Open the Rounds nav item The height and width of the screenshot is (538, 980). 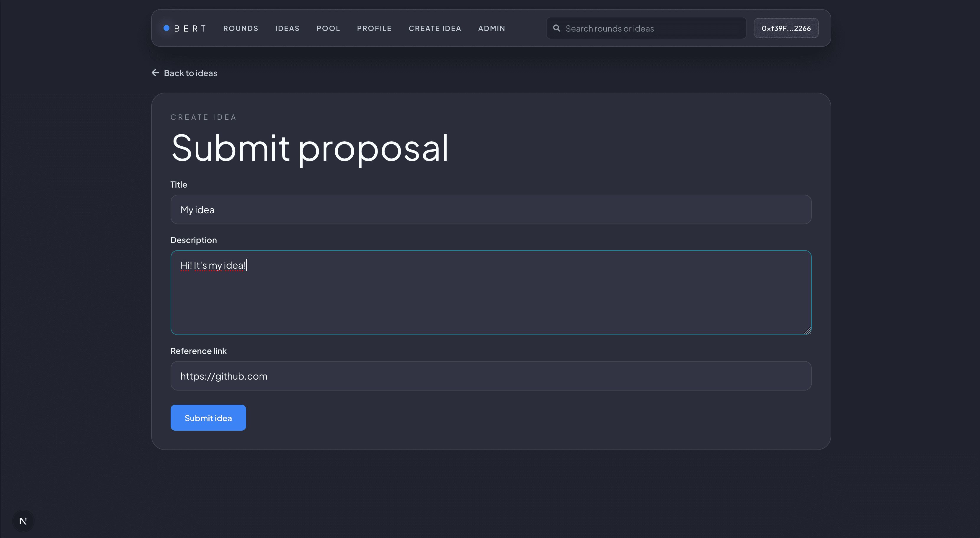(241, 29)
